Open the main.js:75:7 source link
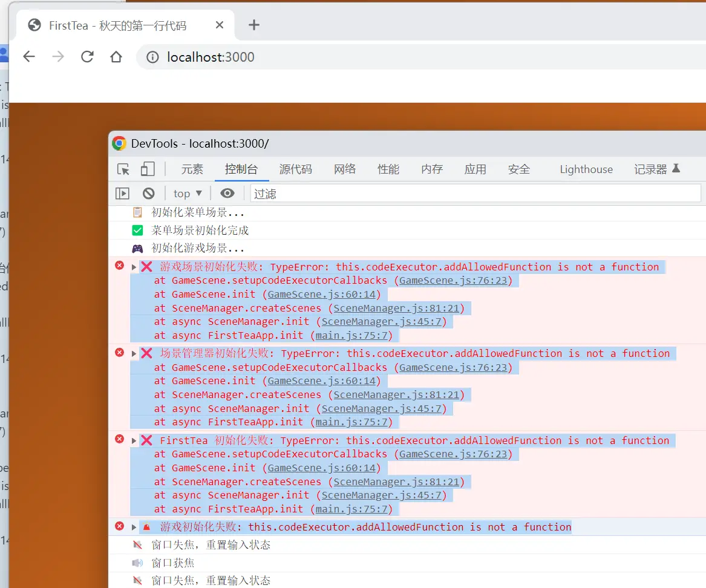 point(354,336)
